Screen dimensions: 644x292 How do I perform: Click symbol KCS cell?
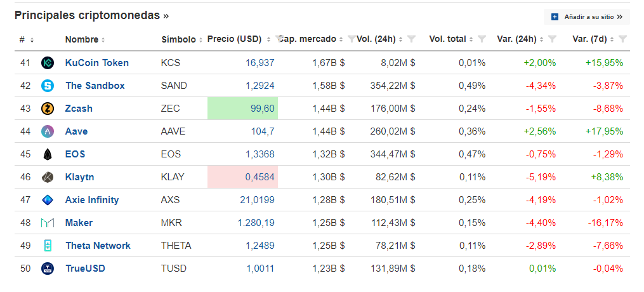171,63
